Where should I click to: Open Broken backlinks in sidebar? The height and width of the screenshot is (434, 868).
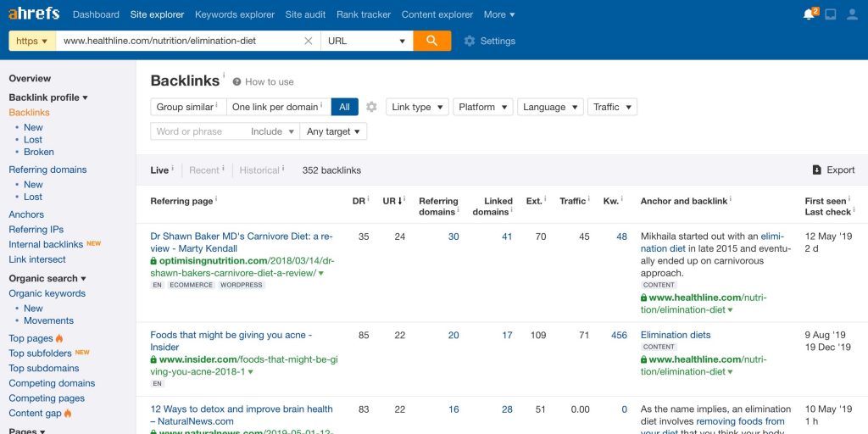coord(39,152)
